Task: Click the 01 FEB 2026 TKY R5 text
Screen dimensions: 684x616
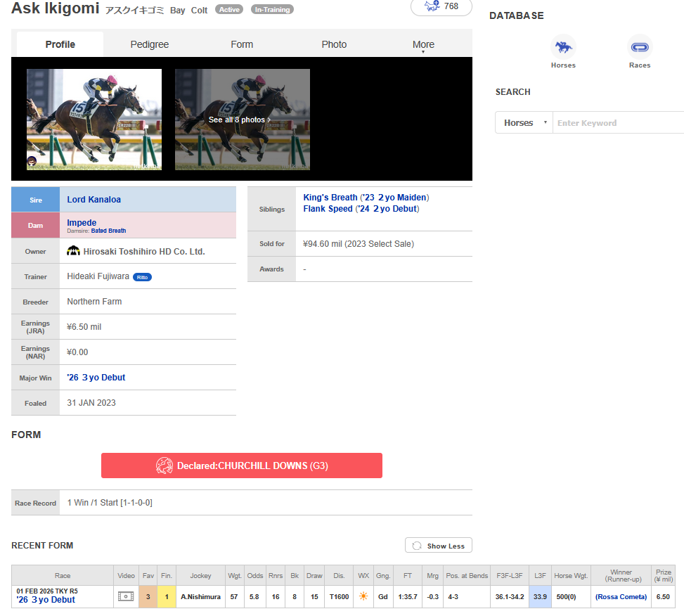Action: (x=47, y=591)
